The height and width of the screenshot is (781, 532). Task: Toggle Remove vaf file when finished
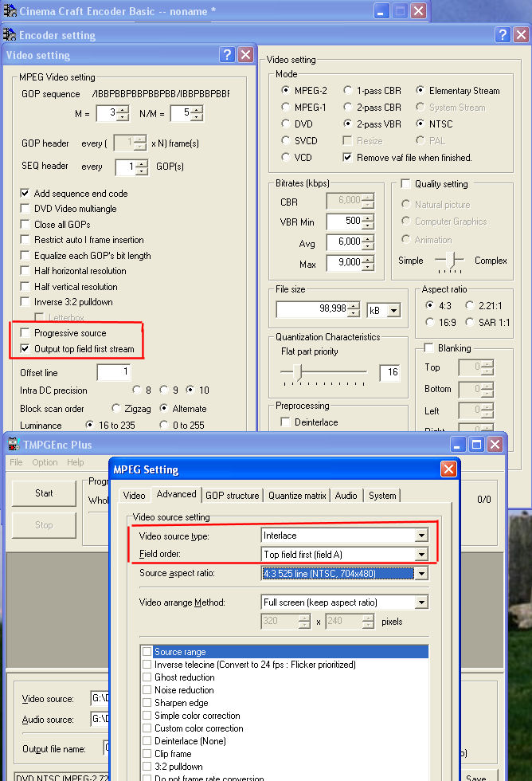click(347, 158)
